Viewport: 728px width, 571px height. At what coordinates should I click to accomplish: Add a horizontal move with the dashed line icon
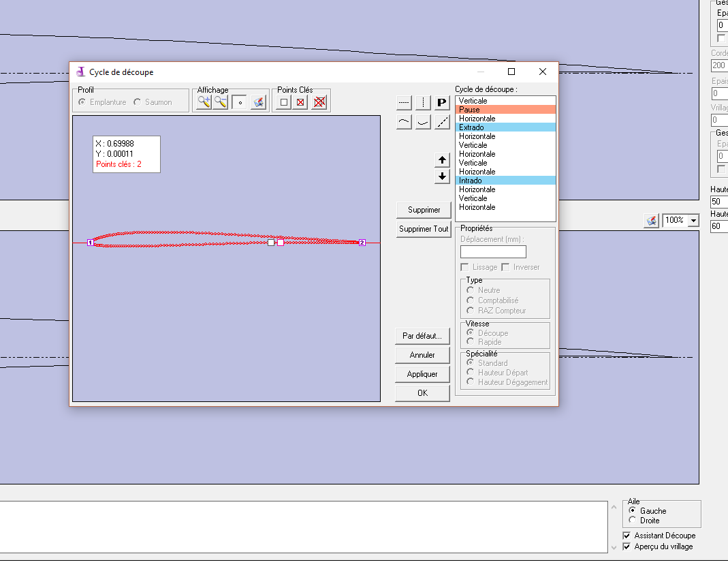pyautogui.click(x=405, y=103)
